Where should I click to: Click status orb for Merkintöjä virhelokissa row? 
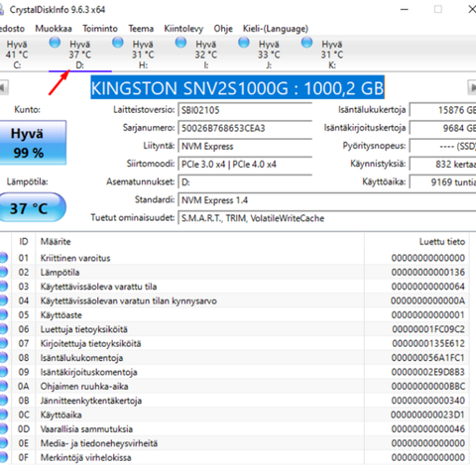3,457
